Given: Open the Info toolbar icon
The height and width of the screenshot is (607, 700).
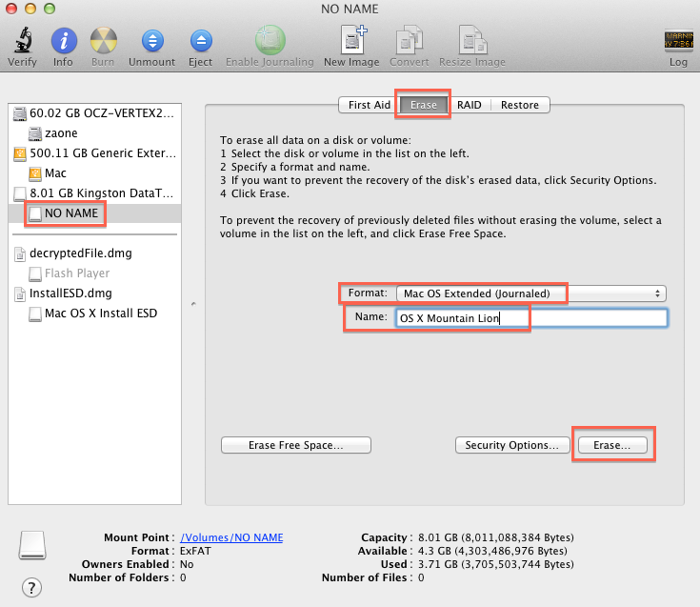Looking at the screenshot, I should tap(64, 41).
